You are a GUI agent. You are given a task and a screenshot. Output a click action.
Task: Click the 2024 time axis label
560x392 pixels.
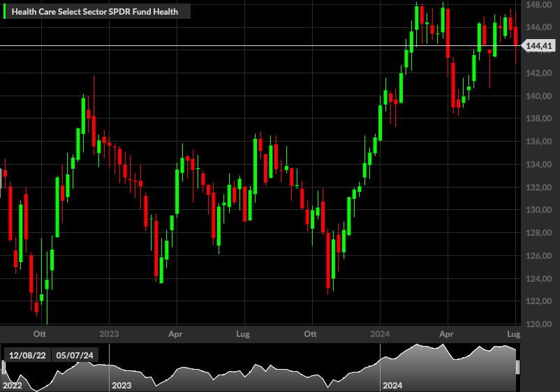click(x=380, y=334)
